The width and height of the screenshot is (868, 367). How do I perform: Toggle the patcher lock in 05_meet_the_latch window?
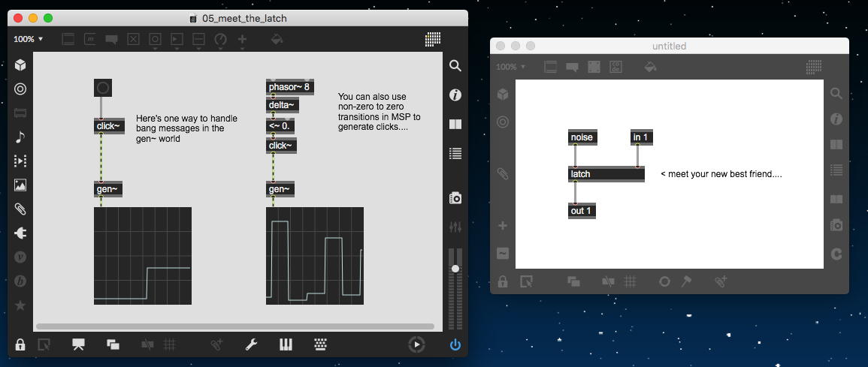(x=20, y=345)
